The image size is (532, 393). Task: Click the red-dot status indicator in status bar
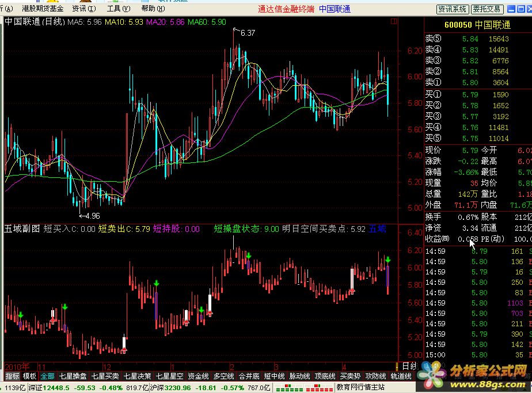coord(319,387)
